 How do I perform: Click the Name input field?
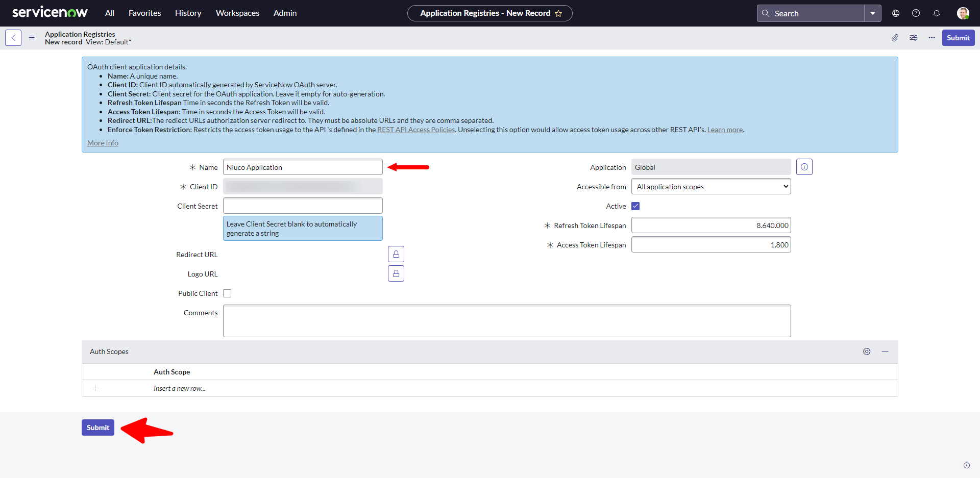[303, 167]
